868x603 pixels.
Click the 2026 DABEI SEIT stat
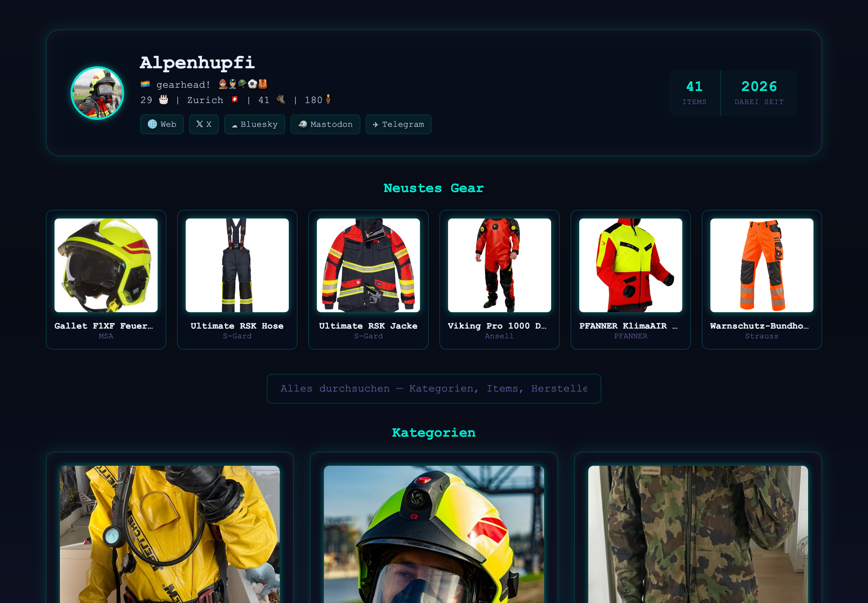point(759,93)
